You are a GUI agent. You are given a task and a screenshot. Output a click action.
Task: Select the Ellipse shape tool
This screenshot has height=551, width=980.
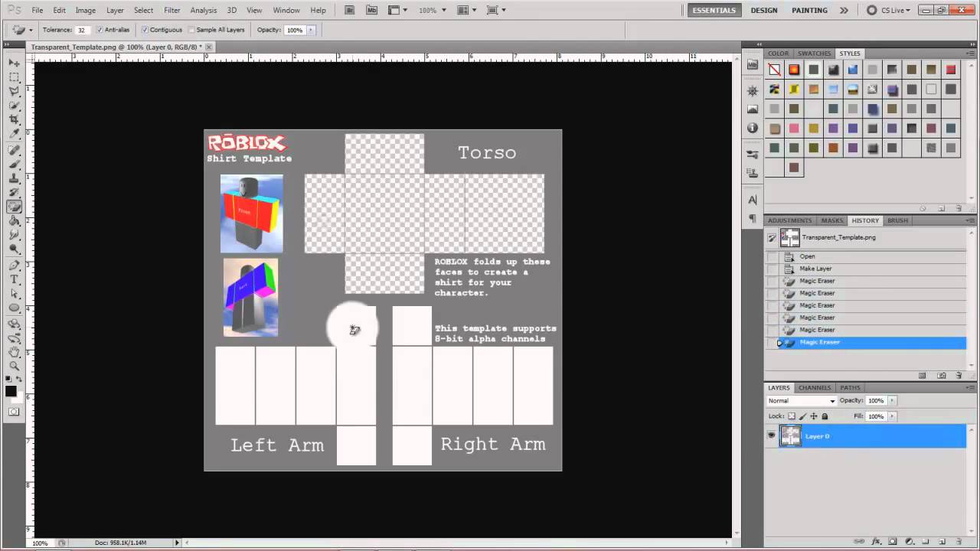[14, 308]
